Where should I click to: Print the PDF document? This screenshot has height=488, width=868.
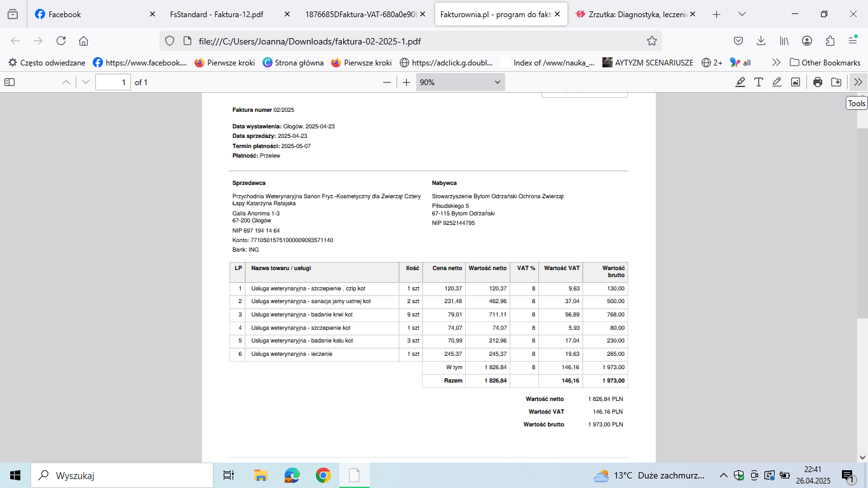point(818,82)
